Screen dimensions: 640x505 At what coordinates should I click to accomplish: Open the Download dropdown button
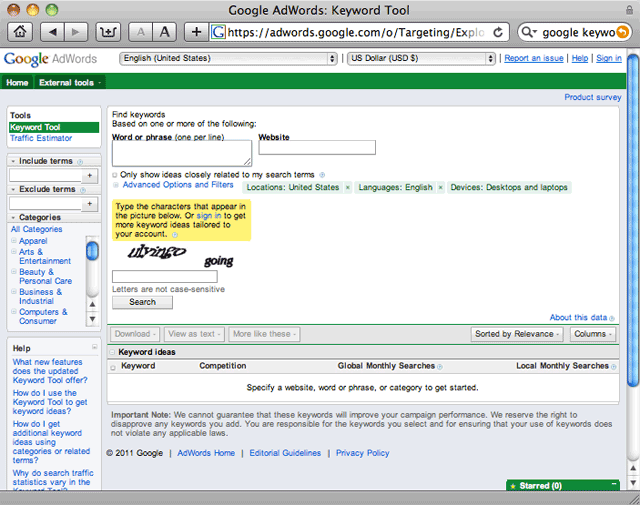pos(135,334)
